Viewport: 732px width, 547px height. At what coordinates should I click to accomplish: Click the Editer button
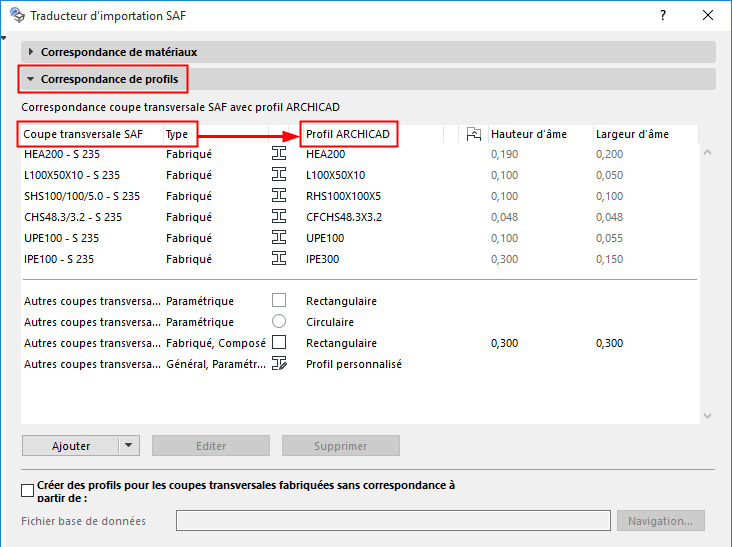tap(211, 445)
